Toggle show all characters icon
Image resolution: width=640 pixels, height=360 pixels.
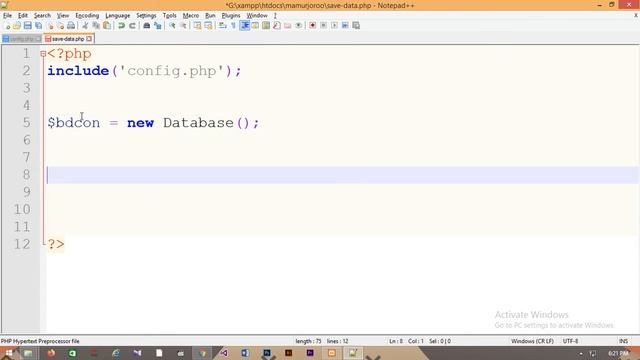coord(233,26)
